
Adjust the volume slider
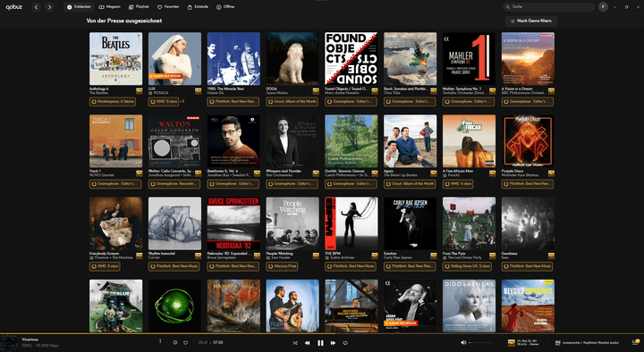(x=480, y=342)
